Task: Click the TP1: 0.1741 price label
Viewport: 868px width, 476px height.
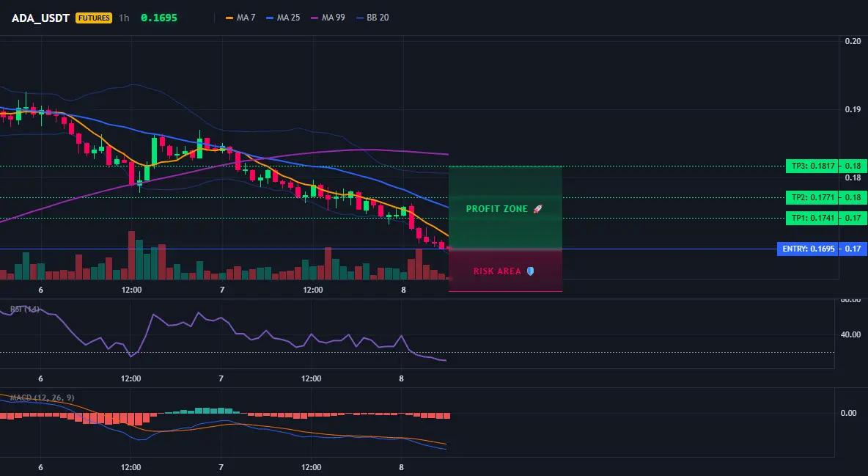Action: coord(812,218)
